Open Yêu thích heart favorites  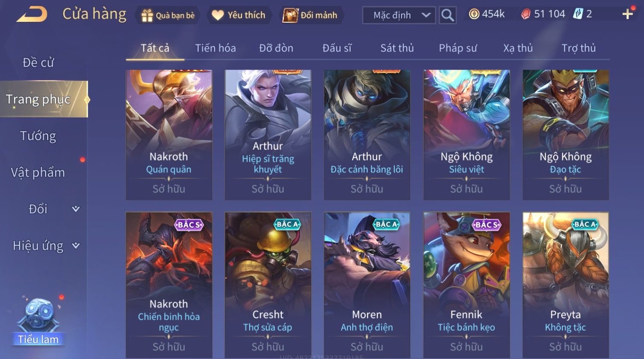coord(218,15)
